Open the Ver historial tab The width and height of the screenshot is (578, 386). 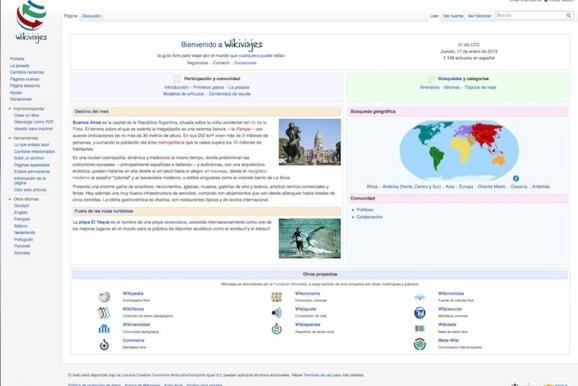tap(479, 16)
